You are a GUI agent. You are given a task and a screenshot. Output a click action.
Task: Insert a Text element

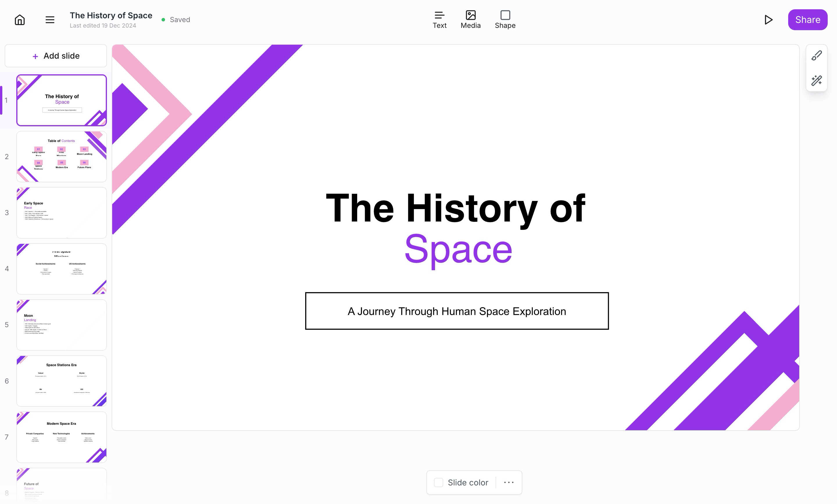(x=439, y=20)
